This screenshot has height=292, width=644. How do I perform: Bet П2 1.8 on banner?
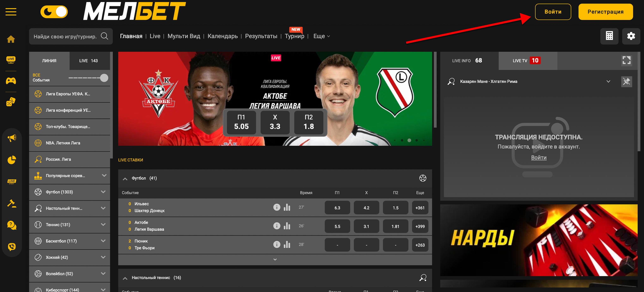309,122
